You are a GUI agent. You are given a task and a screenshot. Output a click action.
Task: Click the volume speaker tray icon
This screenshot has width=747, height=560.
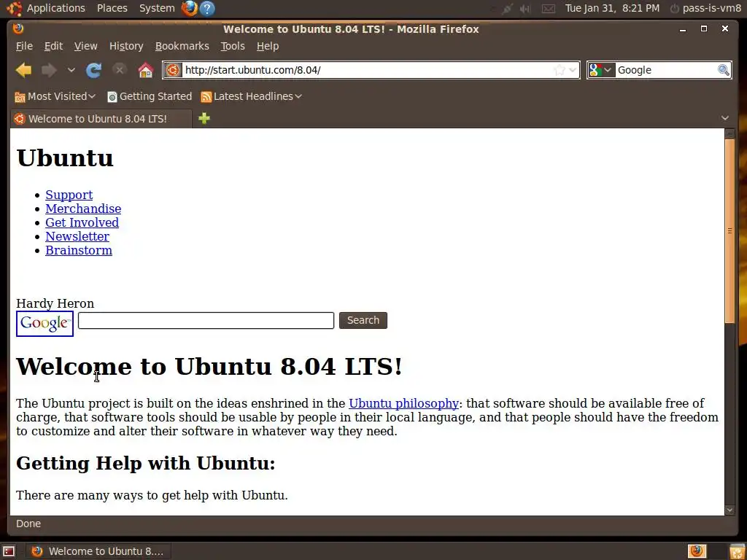tap(525, 8)
